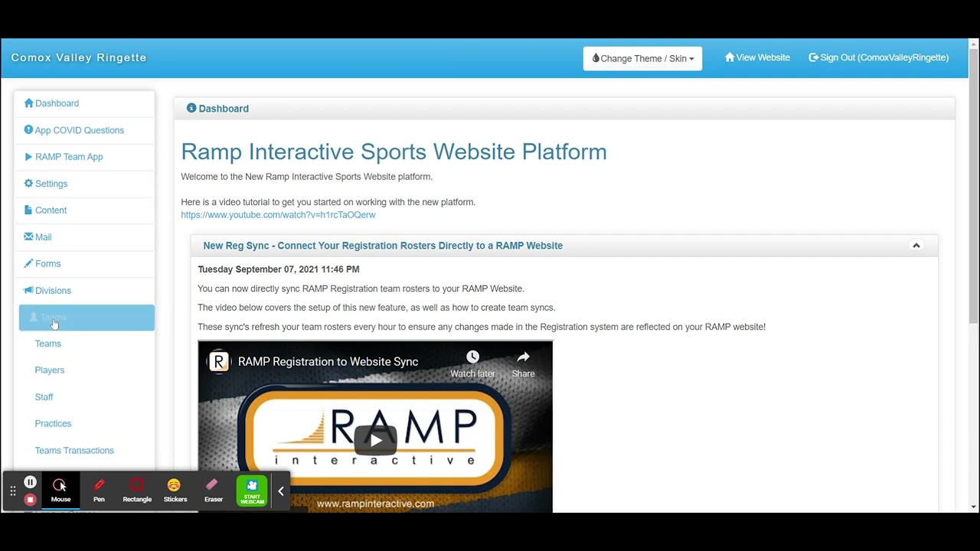Screen dimensions: 980x551
Task: Collapse the New Reg Sync panel
Action: pyautogui.click(x=916, y=246)
